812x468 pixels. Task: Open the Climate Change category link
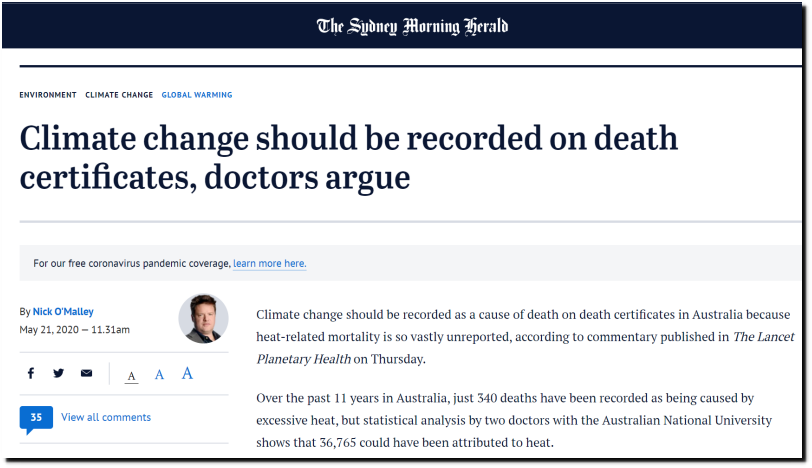point(119,95)
